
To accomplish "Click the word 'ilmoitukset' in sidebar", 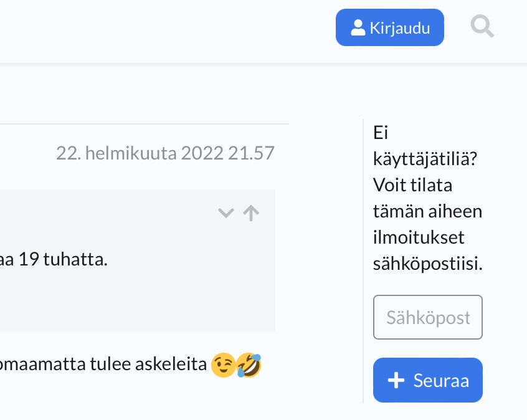I will coord(419,237).
